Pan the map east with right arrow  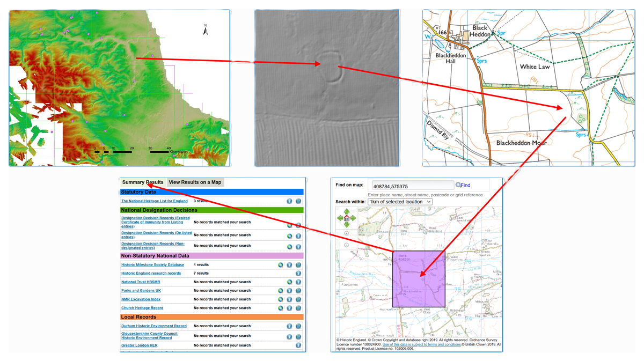354,218
